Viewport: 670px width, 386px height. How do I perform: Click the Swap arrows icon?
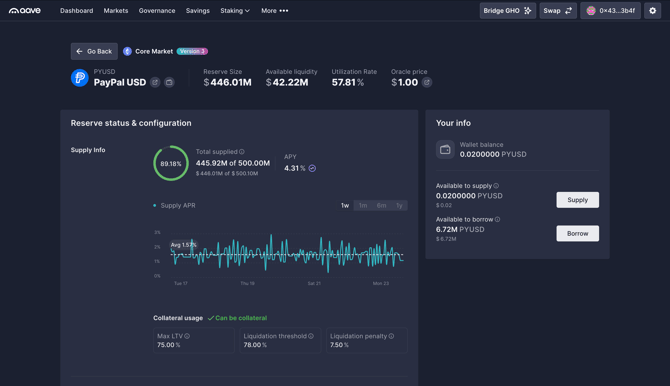(x=568, y=11)
